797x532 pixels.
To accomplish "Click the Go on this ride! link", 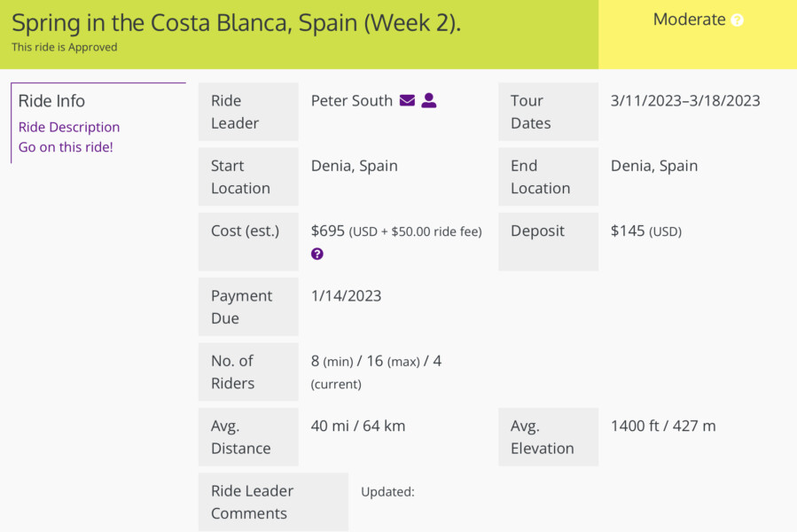I will [x=66, y=147].
